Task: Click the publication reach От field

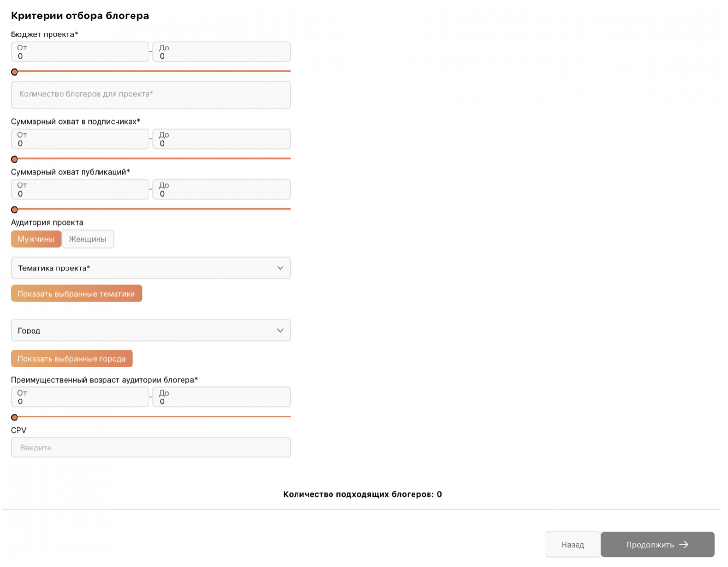Action: (x=80, y=190)
